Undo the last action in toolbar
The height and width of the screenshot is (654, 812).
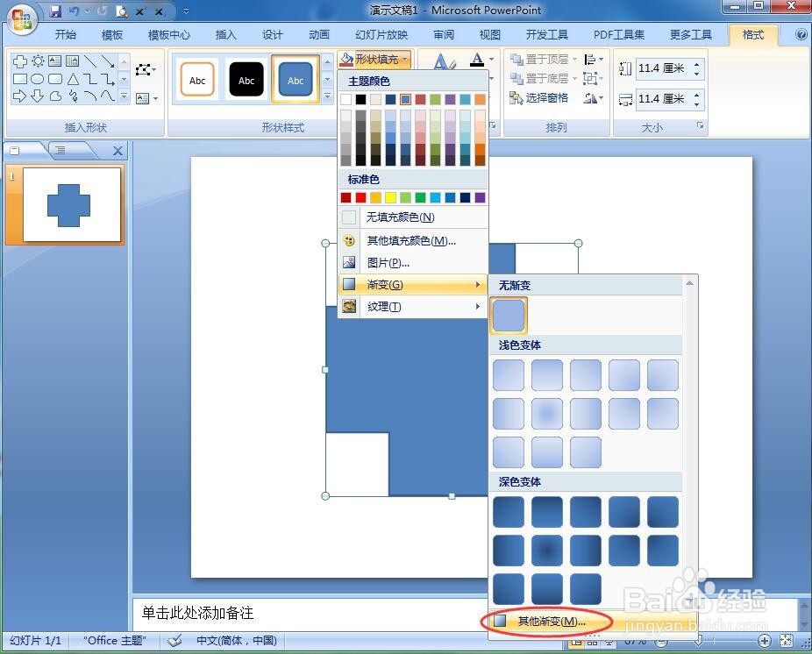tap(74, 11)
